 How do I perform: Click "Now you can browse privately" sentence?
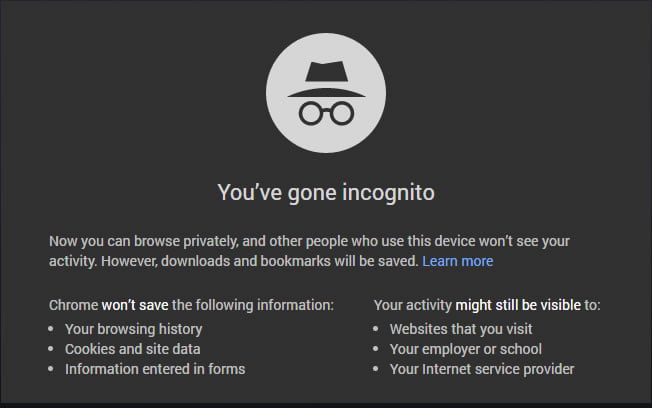coord(144,241)
